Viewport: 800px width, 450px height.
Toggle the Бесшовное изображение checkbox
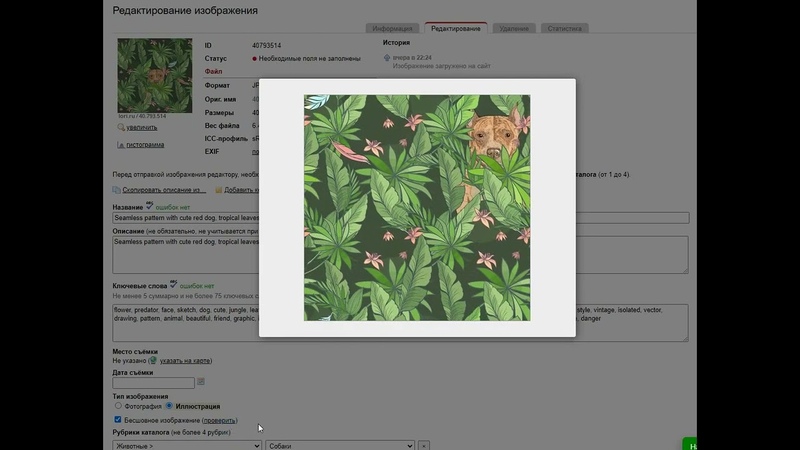(x=118, y=420)
